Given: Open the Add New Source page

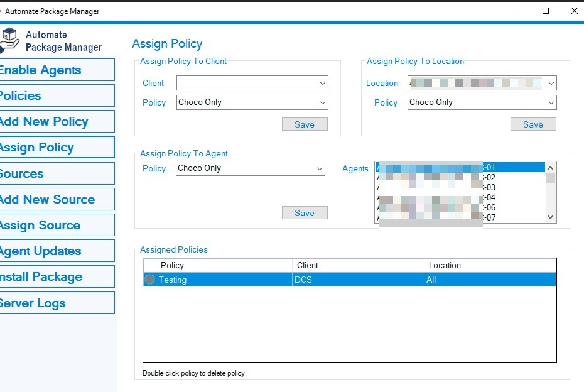Looking at the screenshot, I should 57,199.
